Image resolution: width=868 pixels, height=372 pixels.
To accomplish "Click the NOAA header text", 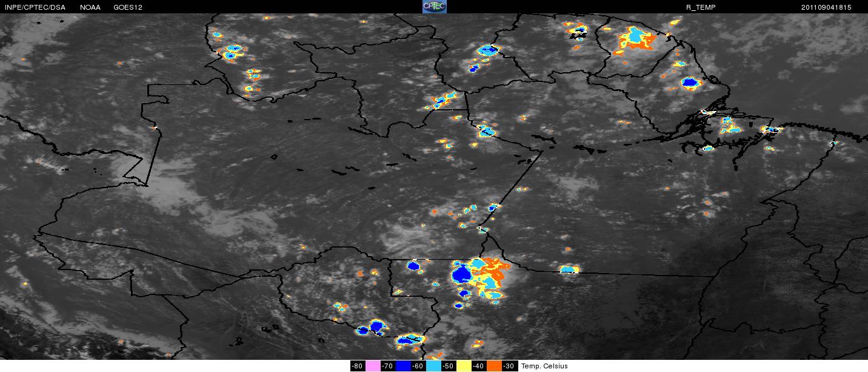I will (90, 7).
